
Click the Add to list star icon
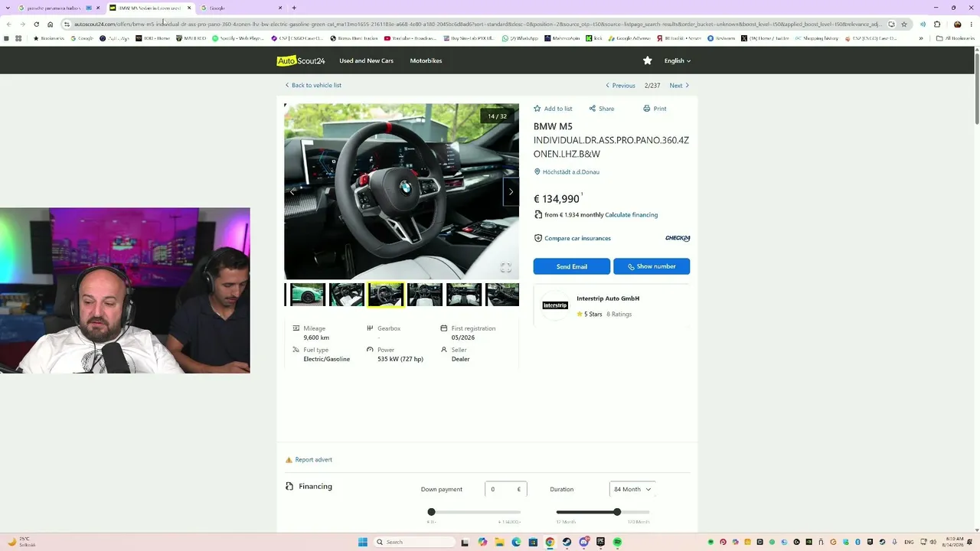[x=537, y=109]
